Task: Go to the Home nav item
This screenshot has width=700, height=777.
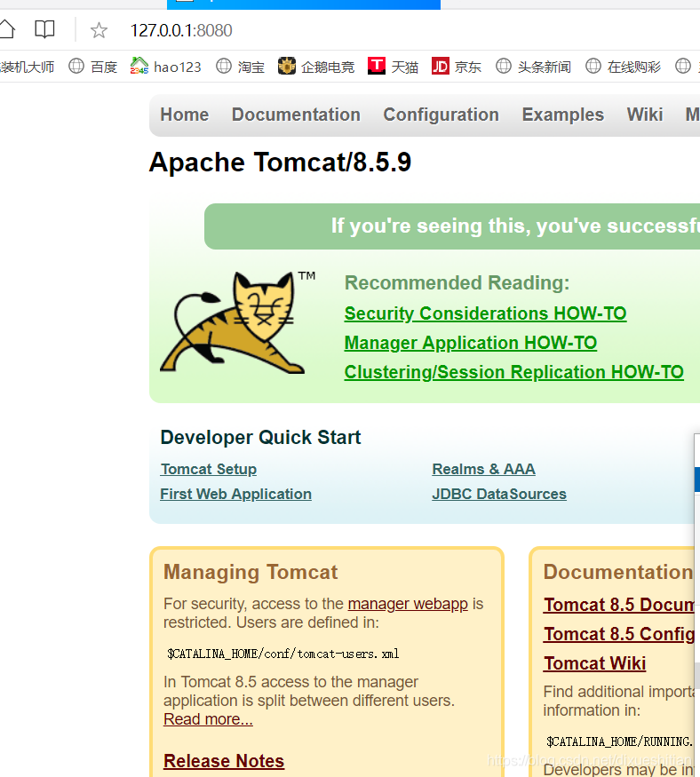Action: click(185, 115)
